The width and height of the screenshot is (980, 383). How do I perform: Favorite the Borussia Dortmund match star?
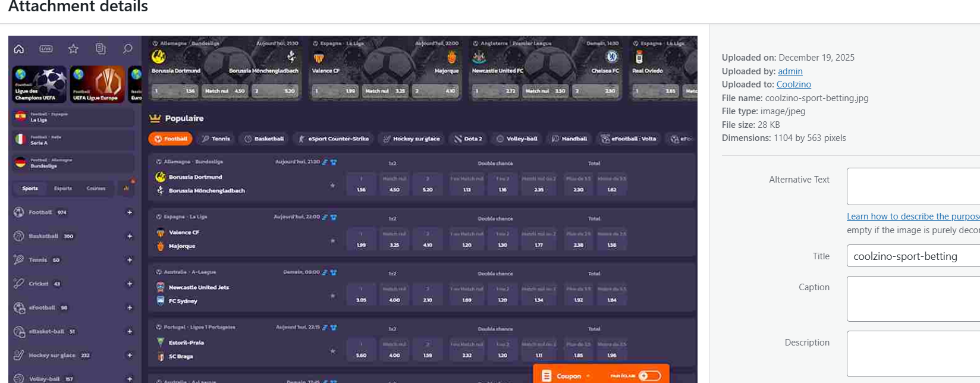pos(332,186)
